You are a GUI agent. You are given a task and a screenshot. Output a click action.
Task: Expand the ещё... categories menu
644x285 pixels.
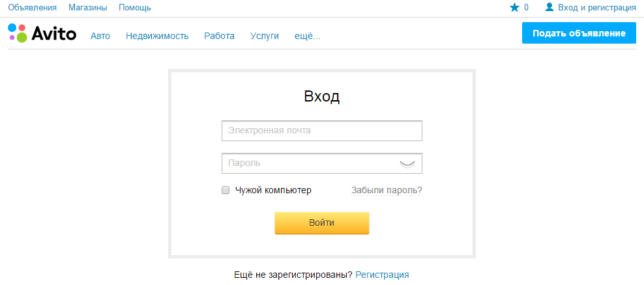pyautogui.click(x=308, y=36)
